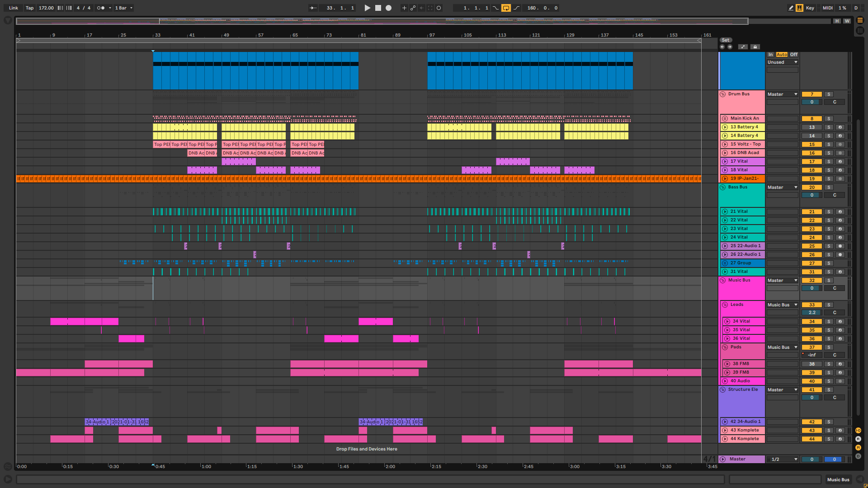Jump to next locator arrow
Viewport: 868px width, 488px height.
730,47
